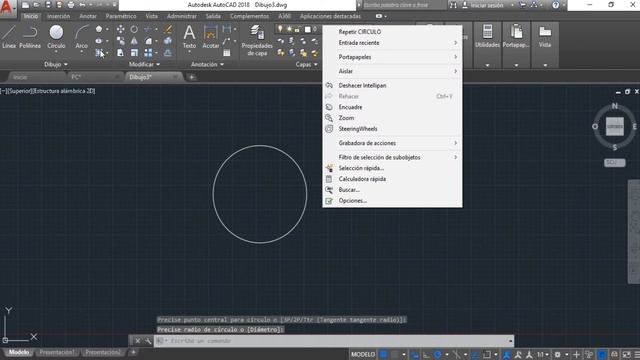Click the Undo arrow in quick access toolbar
Image resolution: width=640 pixels, height=360 pixels.
click(82, 5)
